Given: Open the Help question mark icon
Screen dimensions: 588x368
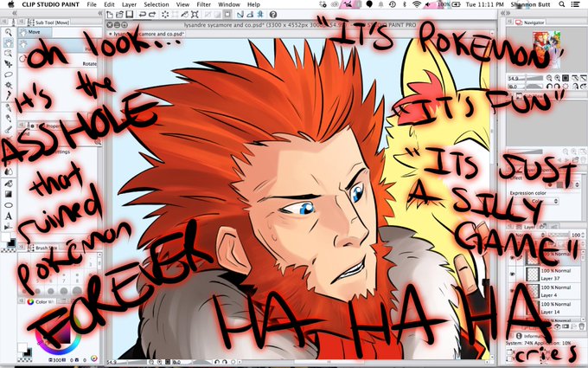Looking at the screenshot, I should 273,15.
